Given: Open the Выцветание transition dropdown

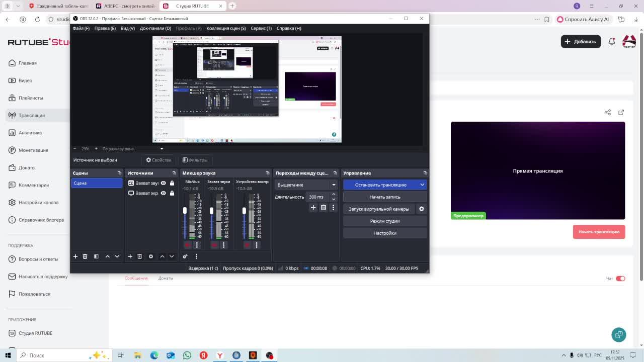Looking at the screenshot, I should point(306,185).
